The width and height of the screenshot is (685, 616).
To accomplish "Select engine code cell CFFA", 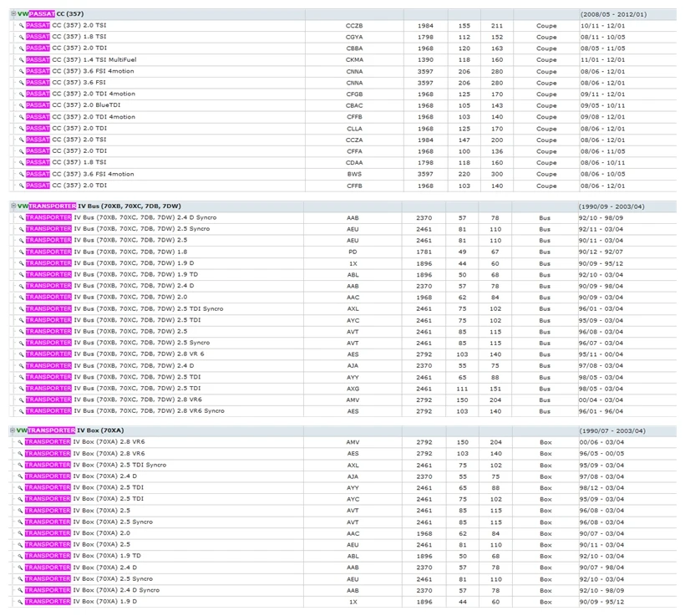I will pyautogui.click(x=354, y=151).
